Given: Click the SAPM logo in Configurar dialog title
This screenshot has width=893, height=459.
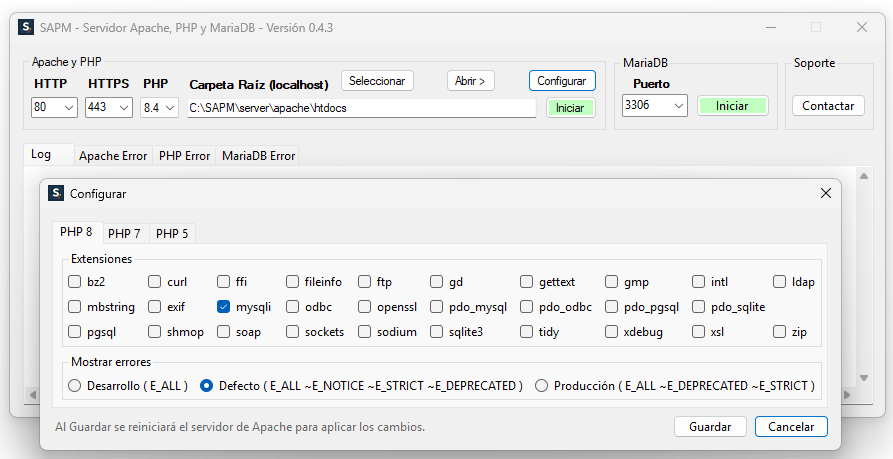Looking at the screenshot, I should coord(56,193).
